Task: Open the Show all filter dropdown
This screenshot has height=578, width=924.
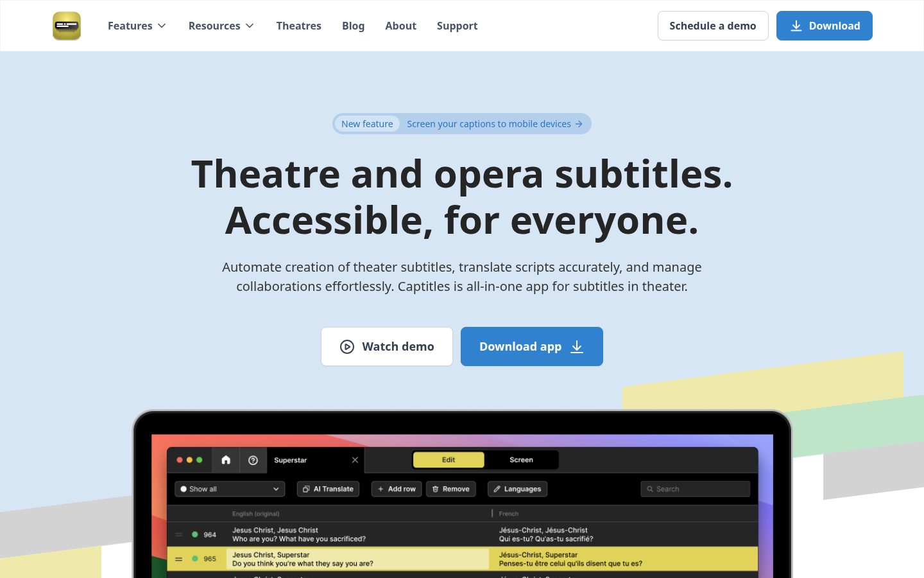Action: (x=230, y=489)
